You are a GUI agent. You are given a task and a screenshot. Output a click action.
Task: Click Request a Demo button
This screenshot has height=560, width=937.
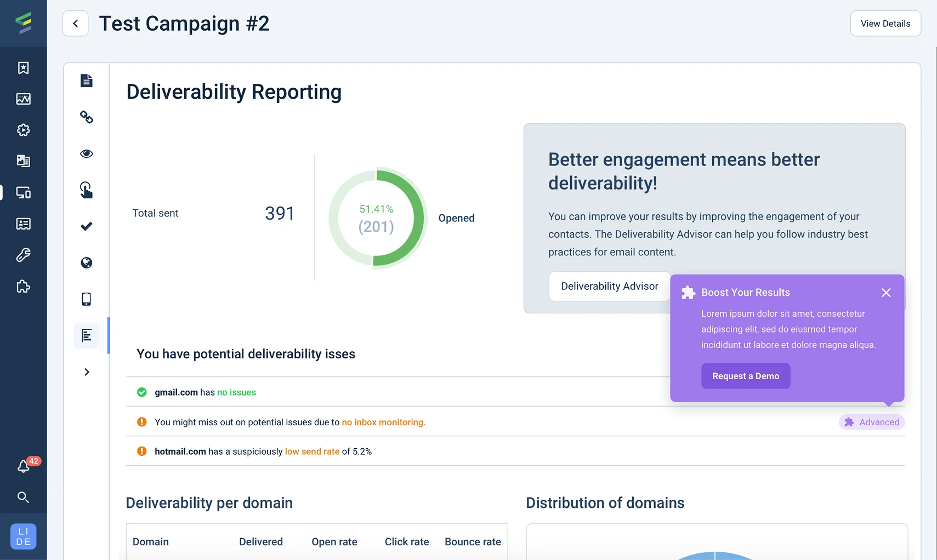[x=745, y=376]
